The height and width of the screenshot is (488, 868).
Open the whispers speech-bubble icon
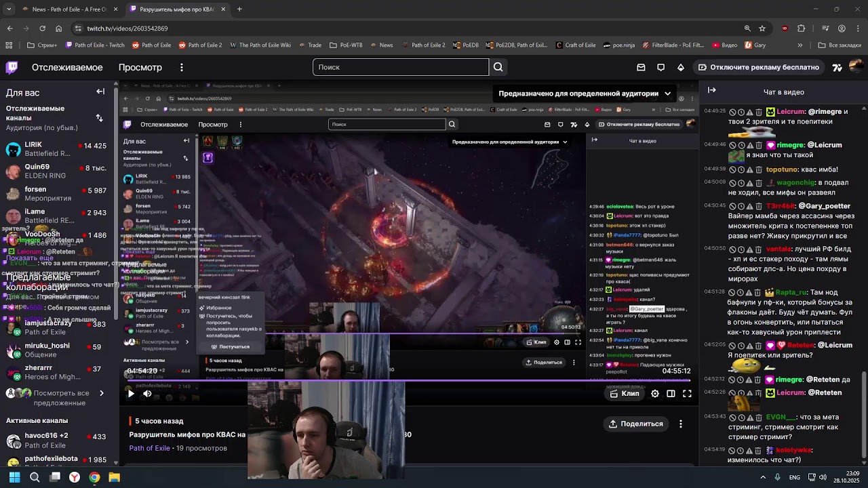(660, 67)
